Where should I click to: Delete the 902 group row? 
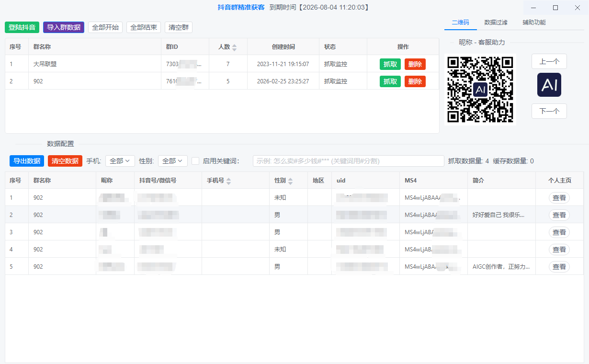[x=415, y=81]
